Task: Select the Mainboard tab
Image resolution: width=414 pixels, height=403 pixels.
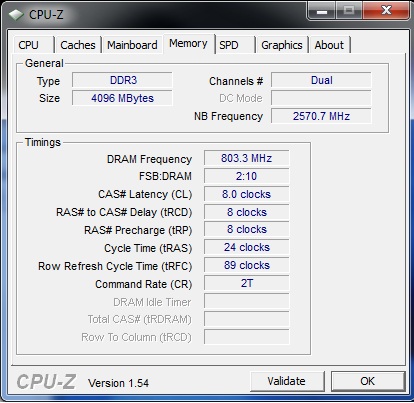Action: (132, 45)
